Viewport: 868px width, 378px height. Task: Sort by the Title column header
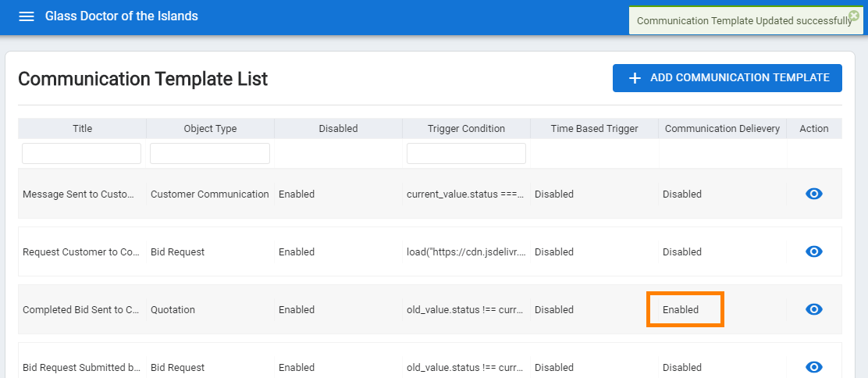tap(82, 129)
